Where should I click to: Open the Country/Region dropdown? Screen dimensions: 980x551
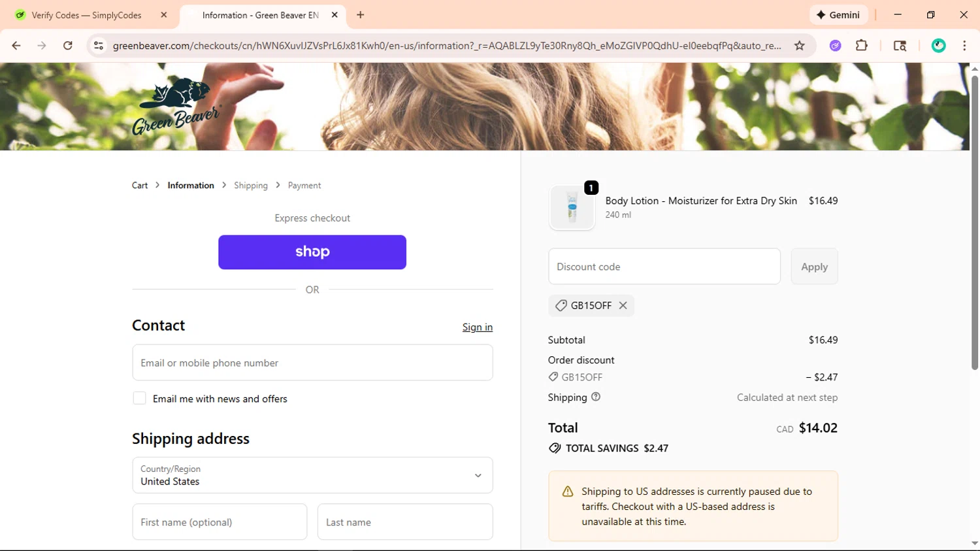pyautogui.click(x=312, y=475)
